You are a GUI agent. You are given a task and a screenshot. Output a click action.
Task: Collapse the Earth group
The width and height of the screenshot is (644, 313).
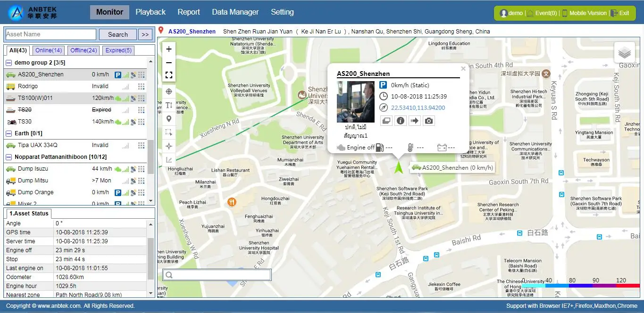[x=8, y=133]
